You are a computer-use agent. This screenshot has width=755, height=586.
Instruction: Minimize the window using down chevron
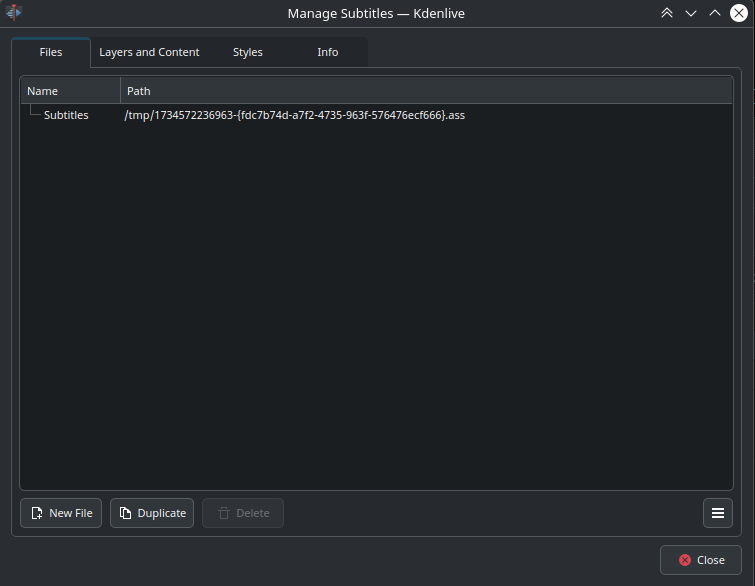click(690, 13)
